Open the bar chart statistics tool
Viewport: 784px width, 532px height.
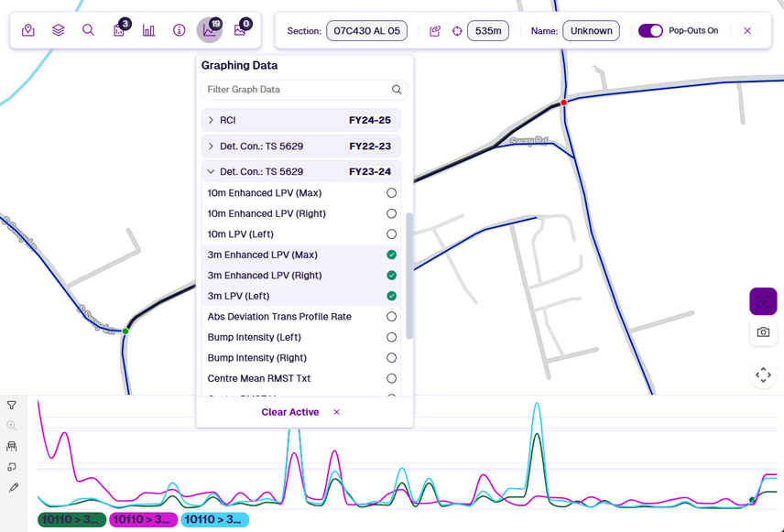[149, 30]
